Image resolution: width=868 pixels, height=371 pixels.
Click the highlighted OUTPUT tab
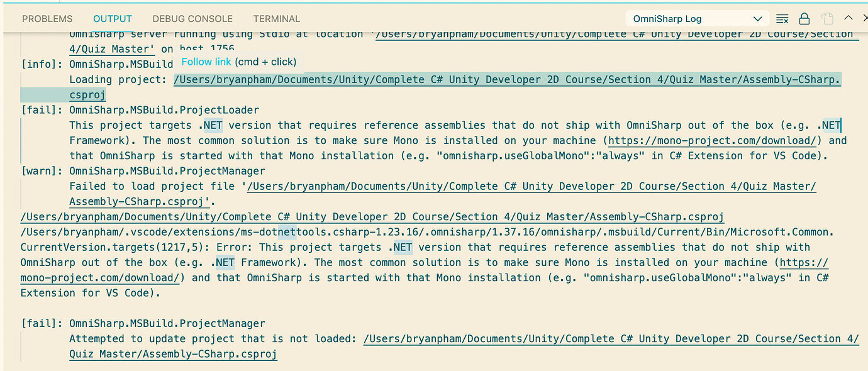click(x=112, y=19)
